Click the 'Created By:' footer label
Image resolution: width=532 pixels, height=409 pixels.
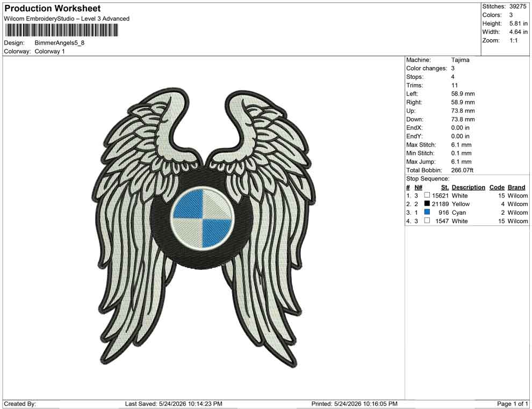click(x=20, y=404)
